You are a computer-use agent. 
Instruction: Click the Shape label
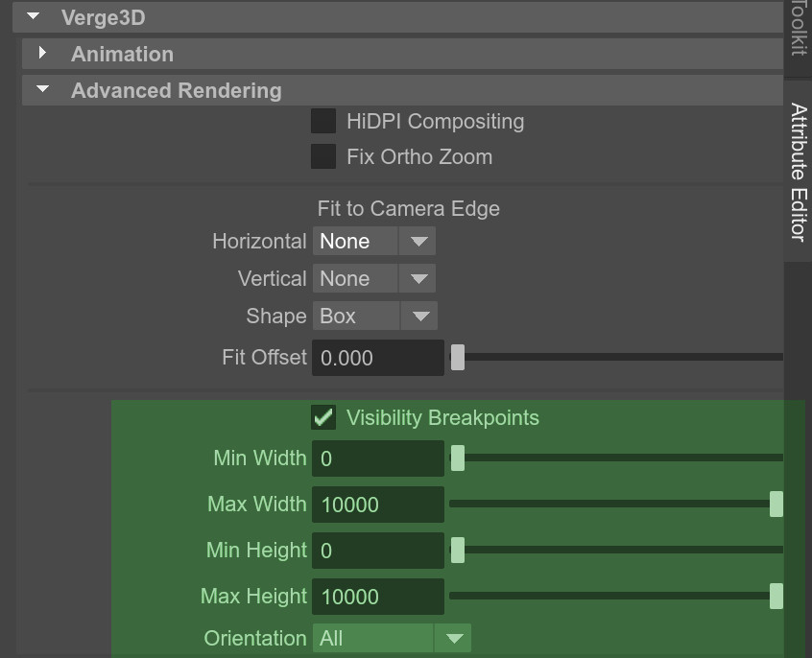point(276,317)
